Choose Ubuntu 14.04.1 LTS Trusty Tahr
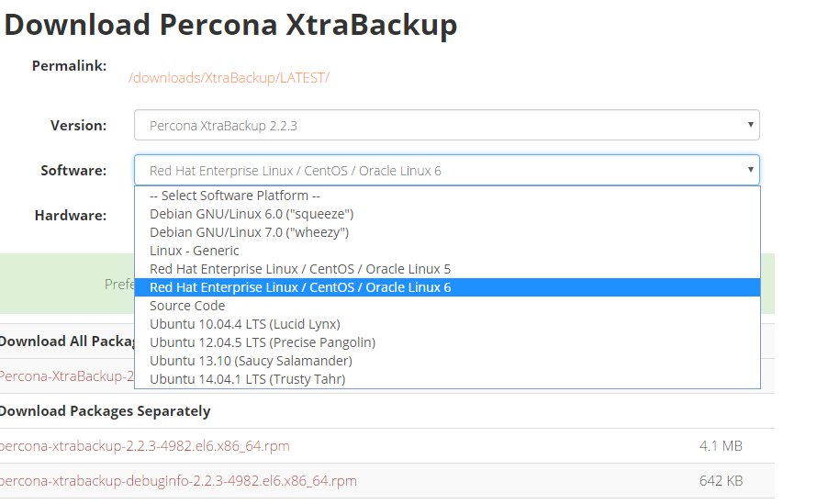The image size is (828, 504). click(x=447, y=379)
